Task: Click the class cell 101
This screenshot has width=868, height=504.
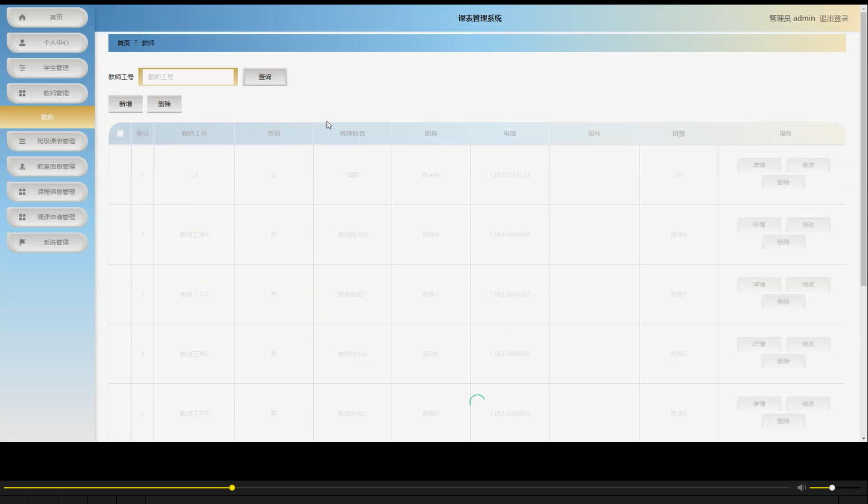Action: coord(678,175)
